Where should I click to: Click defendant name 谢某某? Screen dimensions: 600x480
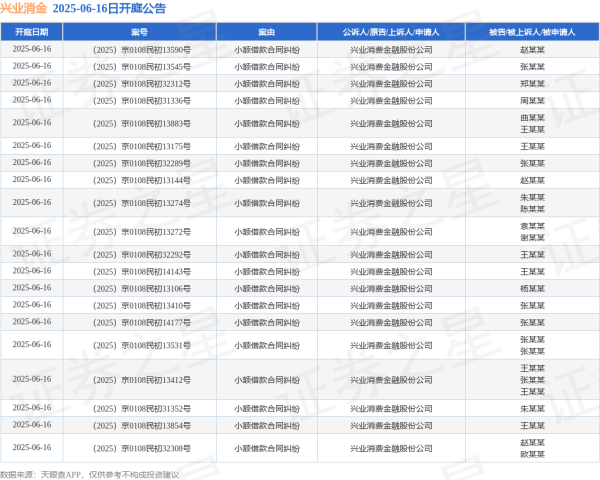coord(532,238)
